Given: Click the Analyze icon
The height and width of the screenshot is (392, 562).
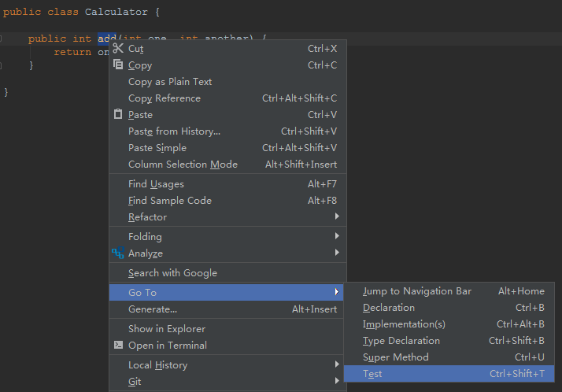Looking at the screenshot, I should click(118, 253).
